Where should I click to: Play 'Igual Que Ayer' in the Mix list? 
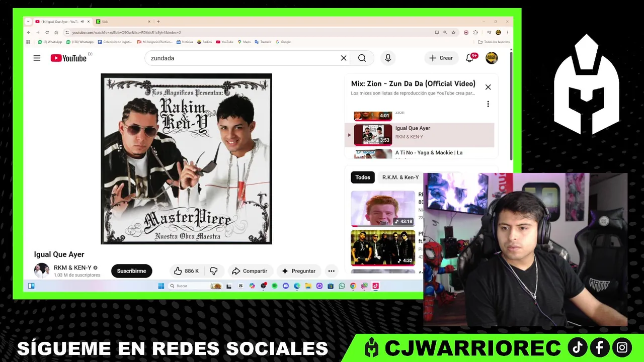point(420,135)
